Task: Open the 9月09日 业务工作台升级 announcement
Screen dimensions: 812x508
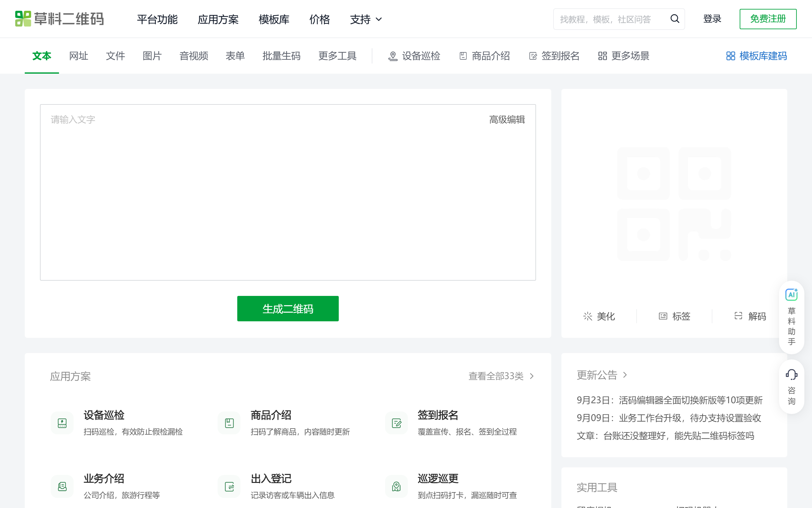Action: [x=669, y=418]
